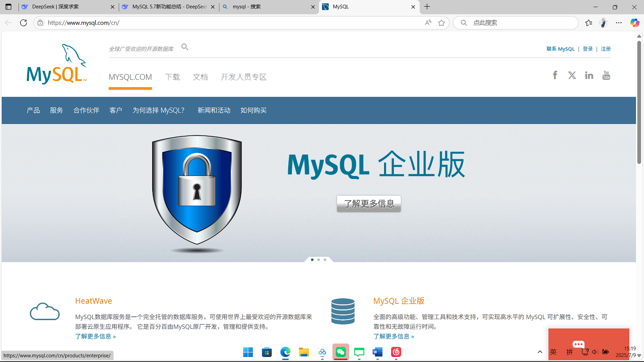Click the X social media icon

pos(572,75)
